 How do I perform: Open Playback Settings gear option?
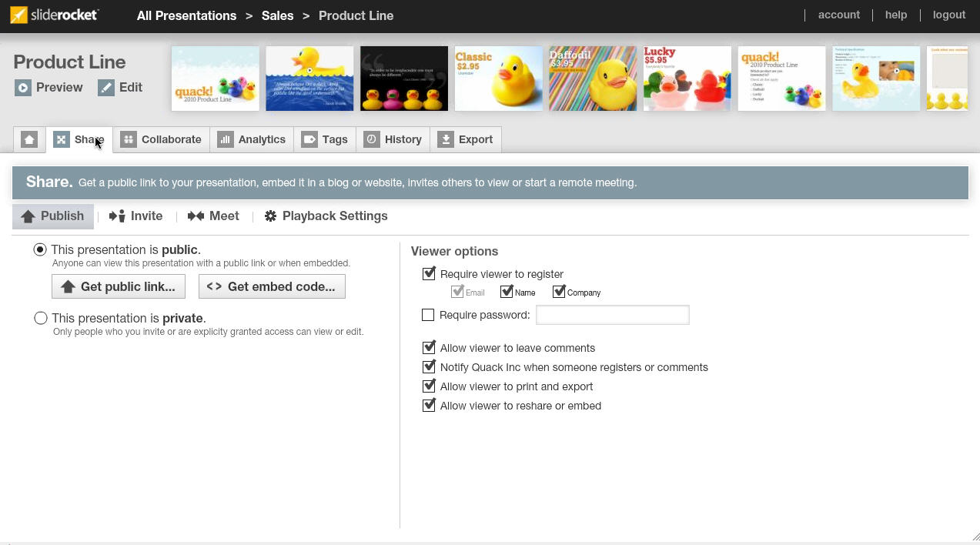coord(271,216)
